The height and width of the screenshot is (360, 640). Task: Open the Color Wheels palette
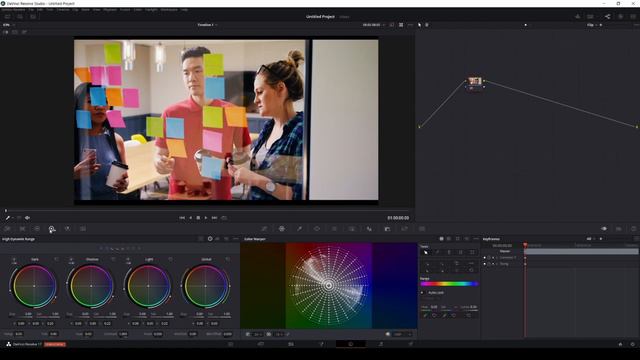(37, 229)
